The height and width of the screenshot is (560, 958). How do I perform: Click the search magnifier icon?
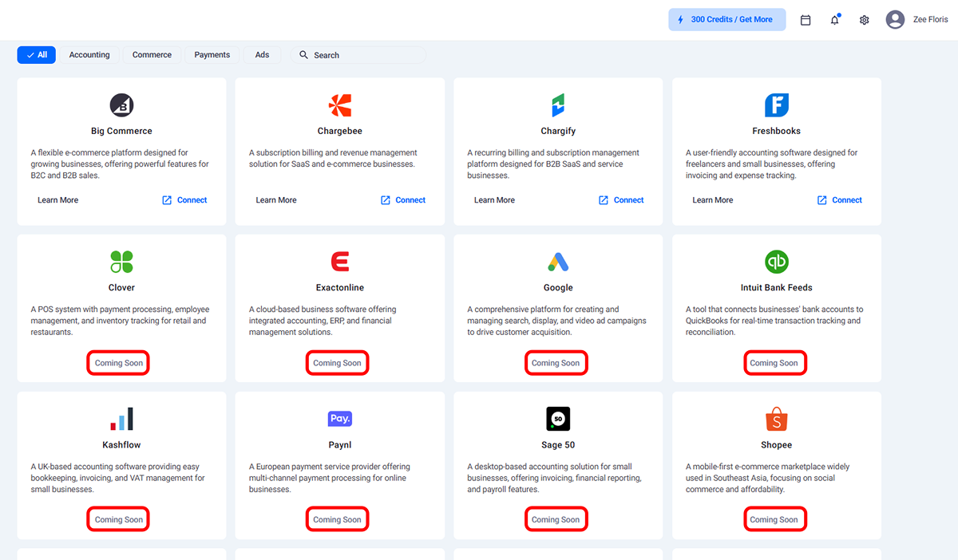click(303, 55)
